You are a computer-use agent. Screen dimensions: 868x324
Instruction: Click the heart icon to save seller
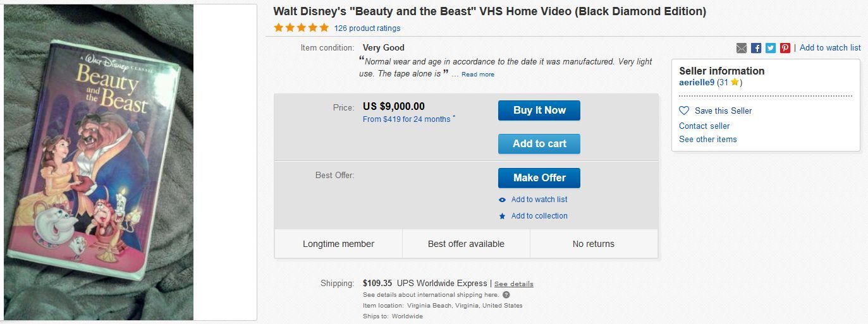point(684,111)
